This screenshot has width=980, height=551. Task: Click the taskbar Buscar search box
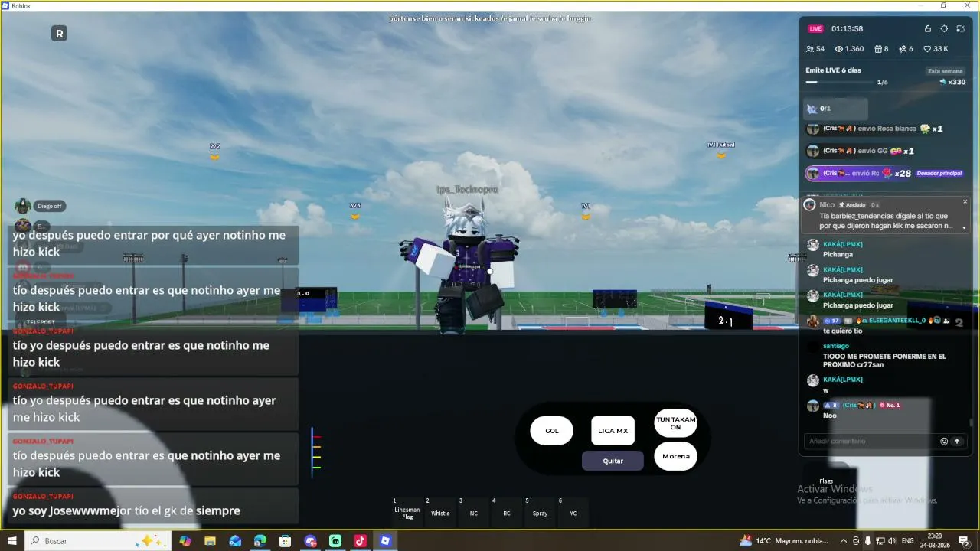[x=97, y=541]
